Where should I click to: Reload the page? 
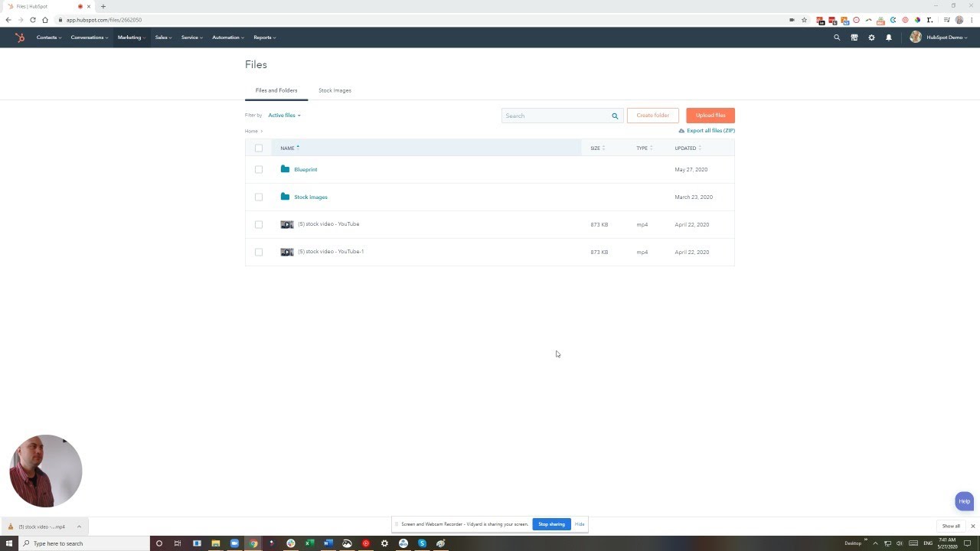pos(33,20)
